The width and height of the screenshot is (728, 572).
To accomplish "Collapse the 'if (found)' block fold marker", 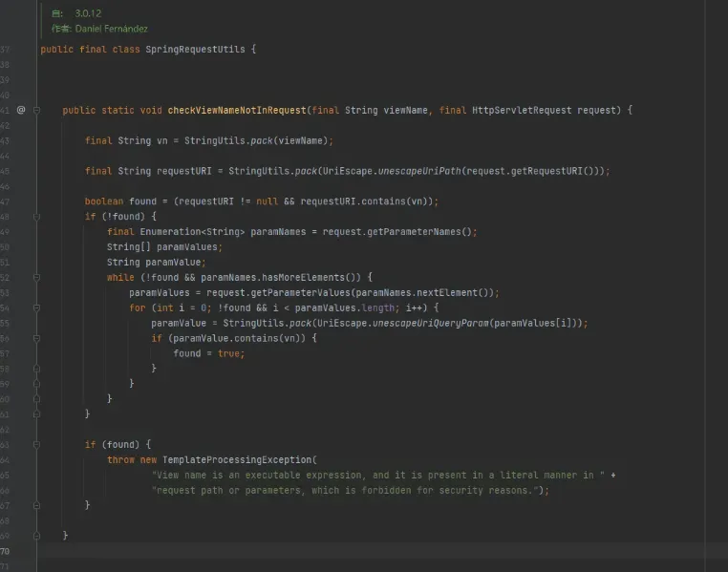I will pos(36,445).
